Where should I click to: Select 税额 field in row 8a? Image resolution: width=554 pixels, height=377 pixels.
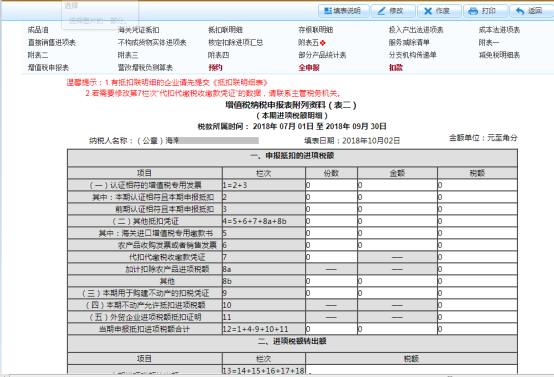pos(477,269)
